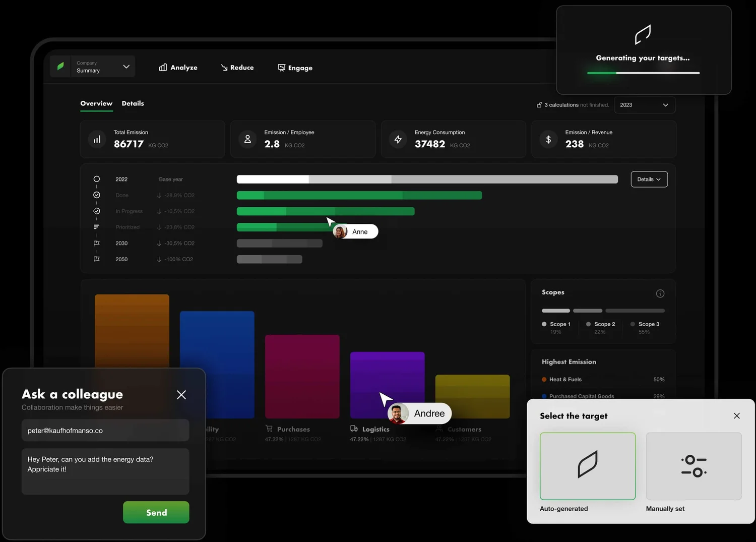Click the unlocked padlock icon near 3 calculations
Viewport: 756px width, 542px height.
coord(539,104)
